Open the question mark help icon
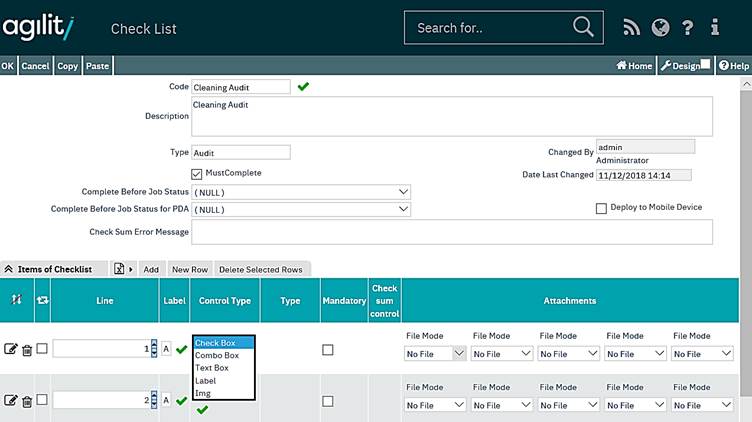This screenshot has height=422, width=752. tap(687, 28)
